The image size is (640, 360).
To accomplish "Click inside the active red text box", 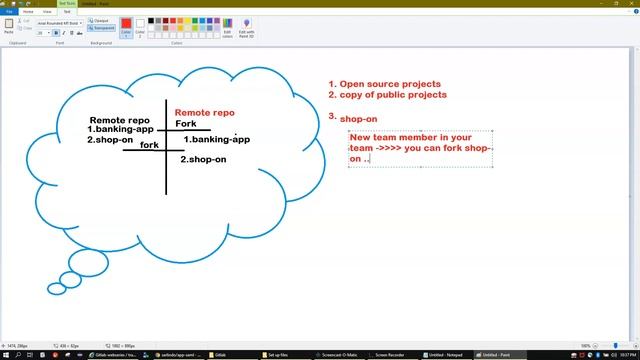I will (x=420, y=148).
